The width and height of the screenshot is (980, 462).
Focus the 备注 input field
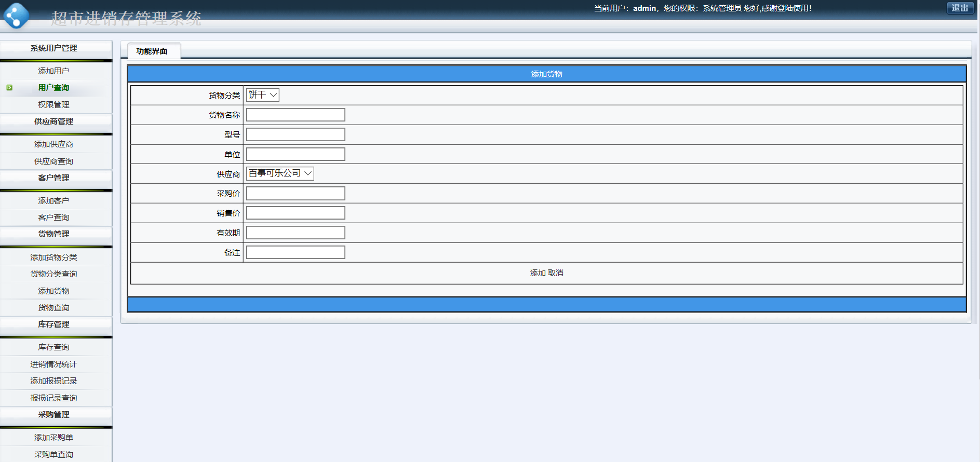296,252
